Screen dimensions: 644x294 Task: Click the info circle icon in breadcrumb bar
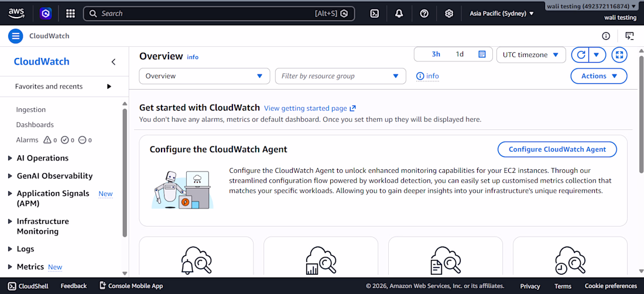[606, 36]
